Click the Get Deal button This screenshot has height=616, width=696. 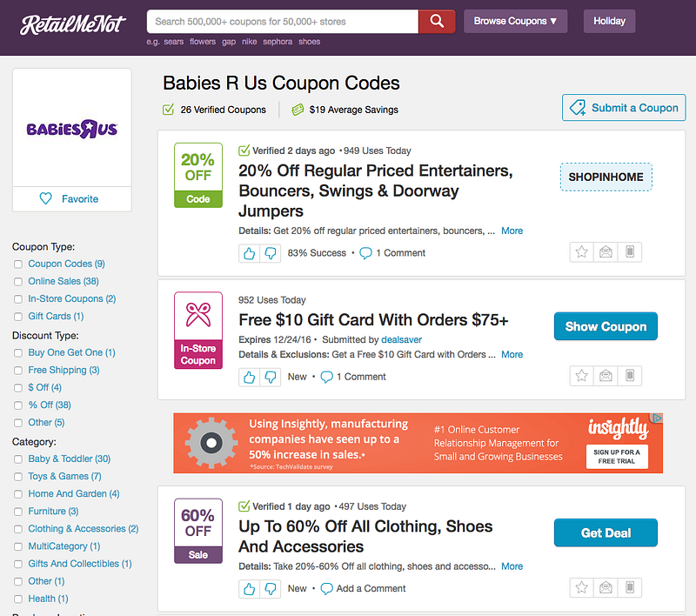[x=606, y=532]
